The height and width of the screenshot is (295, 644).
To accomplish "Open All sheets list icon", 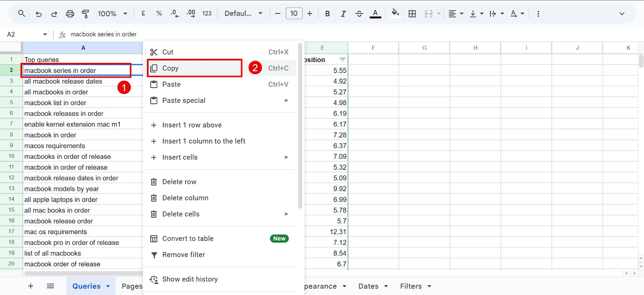I will tap(50, 286).
